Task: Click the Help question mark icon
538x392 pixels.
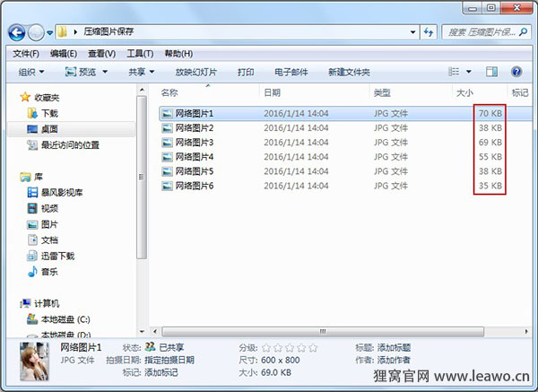Action: [516, 72]
